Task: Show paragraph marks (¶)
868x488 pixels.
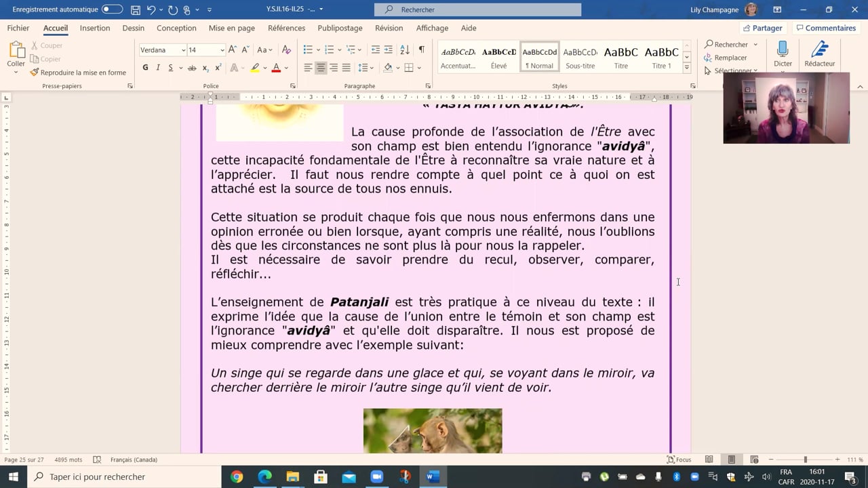Action: tap(421, 49)
